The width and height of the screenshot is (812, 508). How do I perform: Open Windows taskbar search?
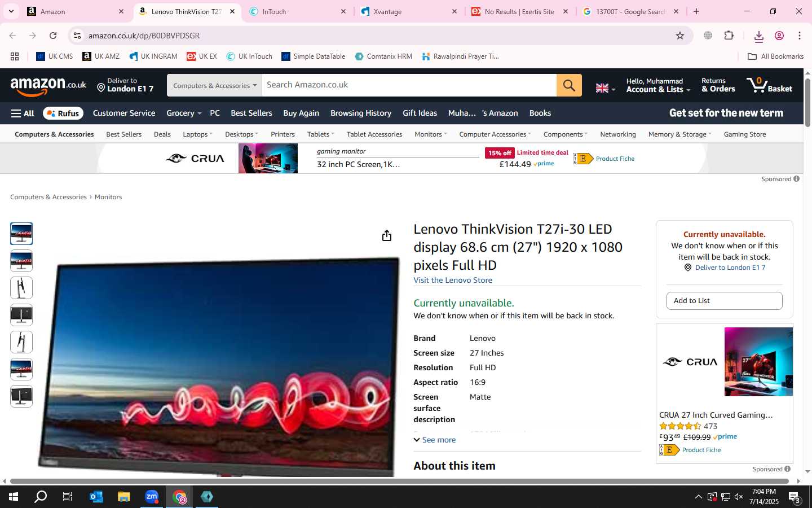point(41,497)
